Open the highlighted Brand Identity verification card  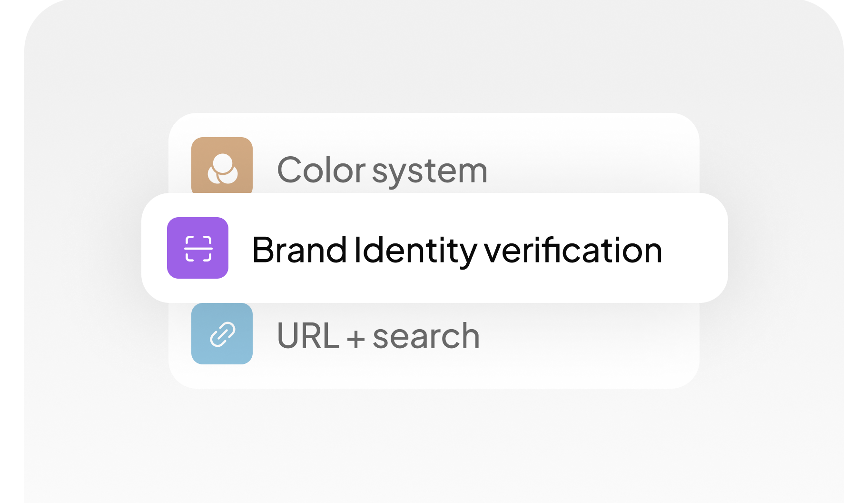434,248
